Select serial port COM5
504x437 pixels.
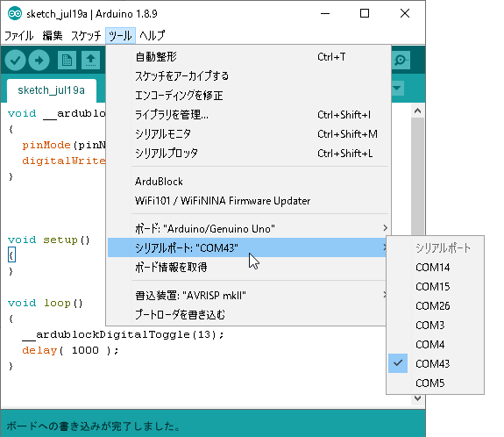(436, 383)
